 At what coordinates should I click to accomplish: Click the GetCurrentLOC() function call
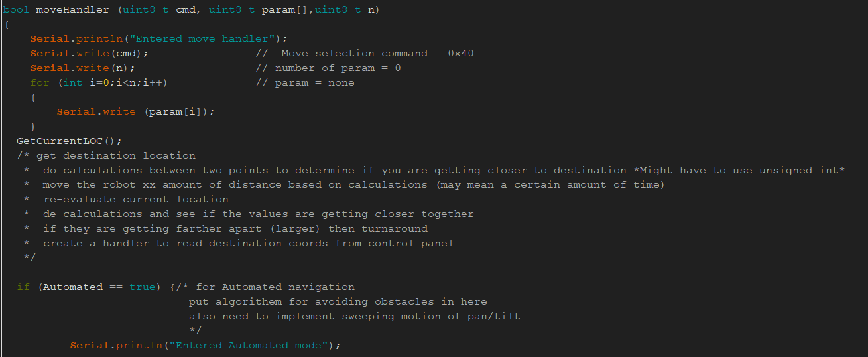(x=66, y=141)
